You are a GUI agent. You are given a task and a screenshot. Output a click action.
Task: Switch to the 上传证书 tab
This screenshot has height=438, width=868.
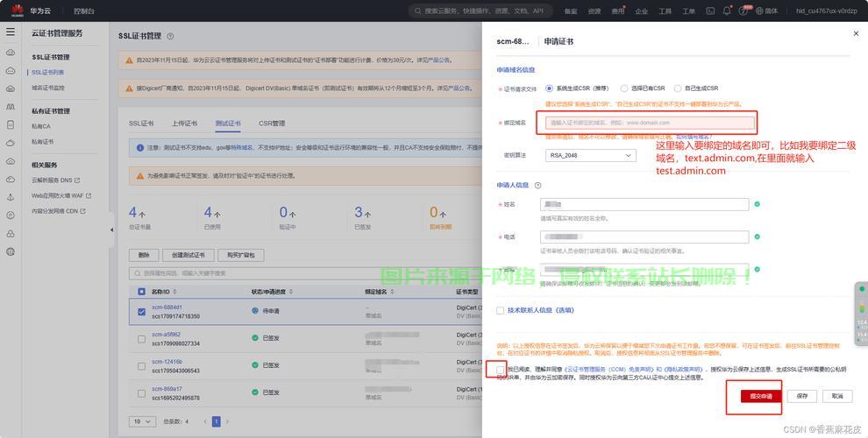point(184,124)
